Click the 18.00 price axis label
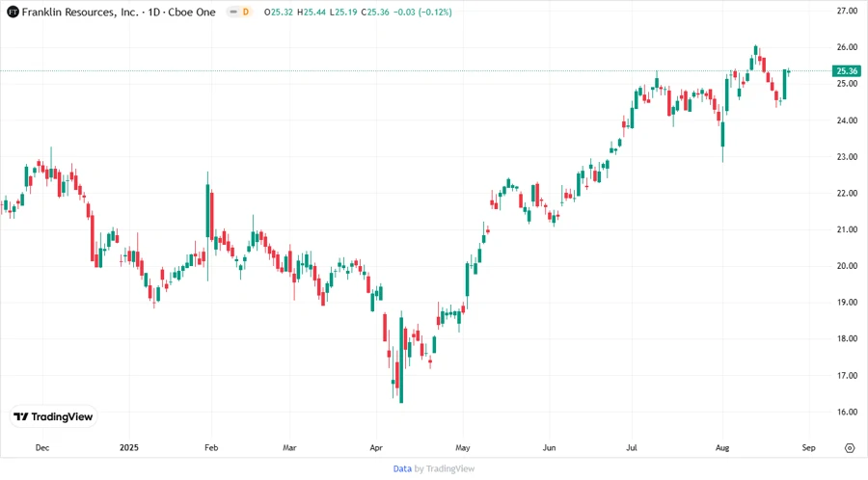Screen dimensions: 868x480 847,338
